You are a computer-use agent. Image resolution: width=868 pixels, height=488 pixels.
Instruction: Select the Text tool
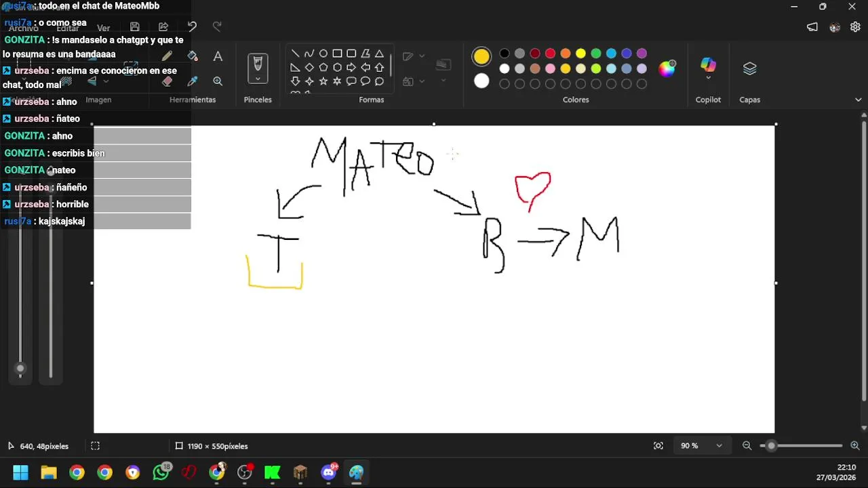218,56
